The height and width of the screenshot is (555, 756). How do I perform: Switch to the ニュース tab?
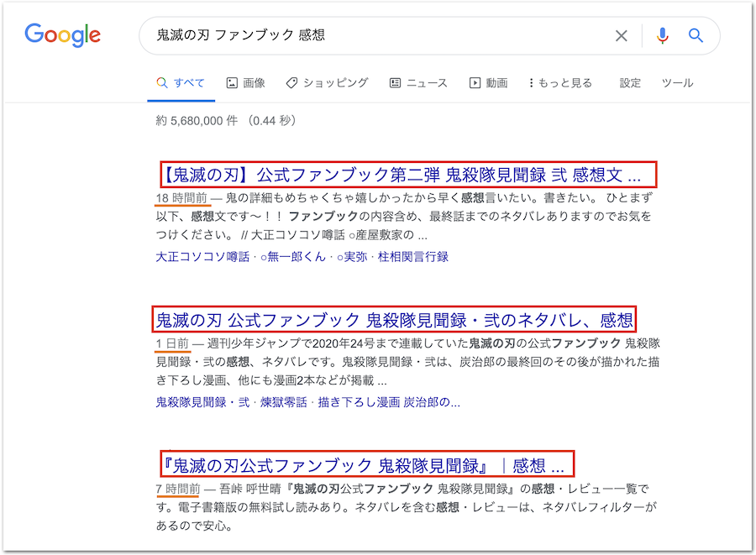click(x=418, y=83)
